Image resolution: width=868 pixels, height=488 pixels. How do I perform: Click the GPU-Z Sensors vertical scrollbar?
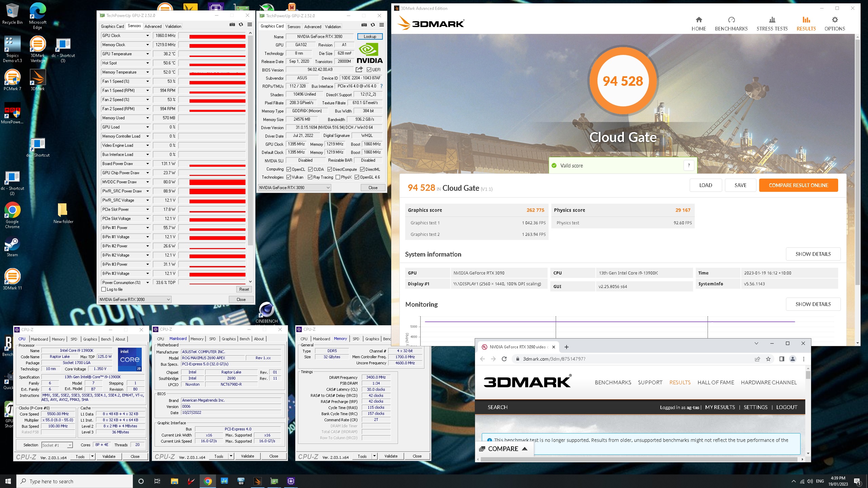250,141
